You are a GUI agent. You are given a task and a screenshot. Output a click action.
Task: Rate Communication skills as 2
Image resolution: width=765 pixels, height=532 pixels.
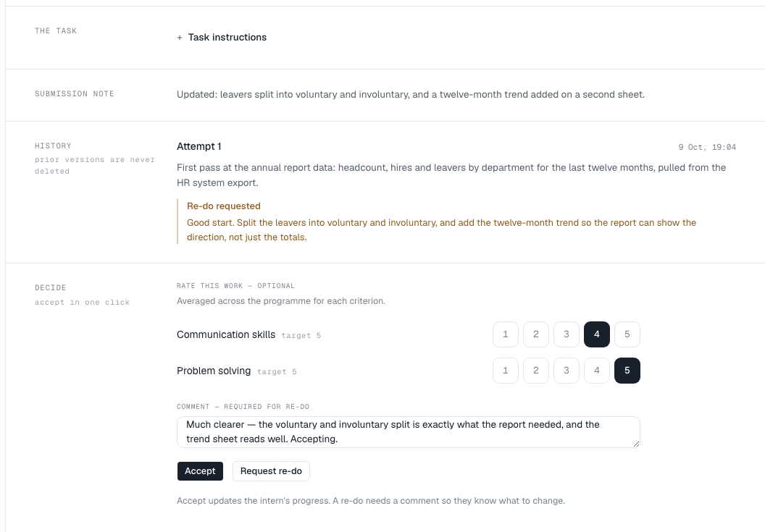point(535,334)
